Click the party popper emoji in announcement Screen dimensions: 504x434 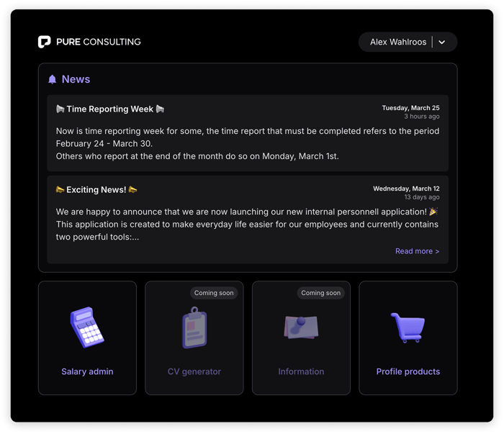click(x=433, y=212)
